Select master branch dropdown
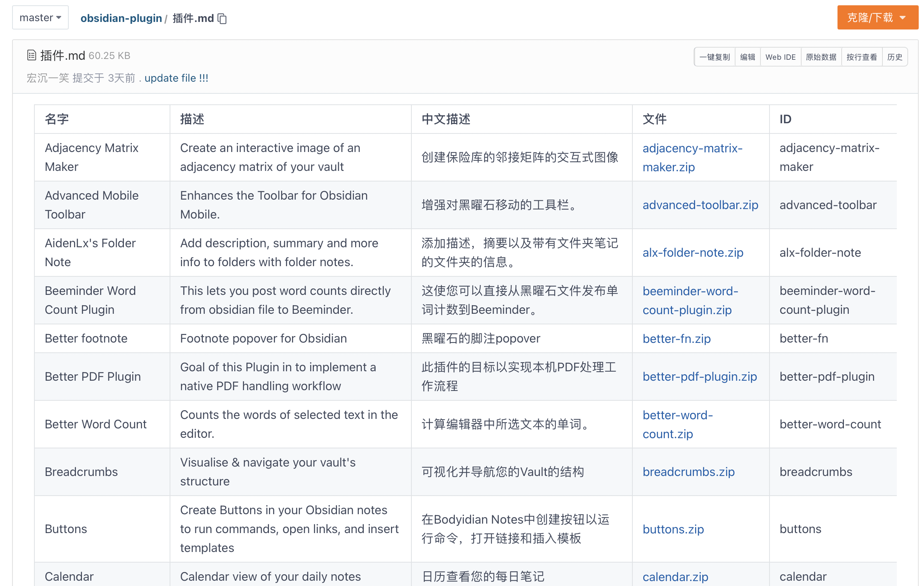The width and height of the screenshot is (924, 586). [x=39, y=18]
